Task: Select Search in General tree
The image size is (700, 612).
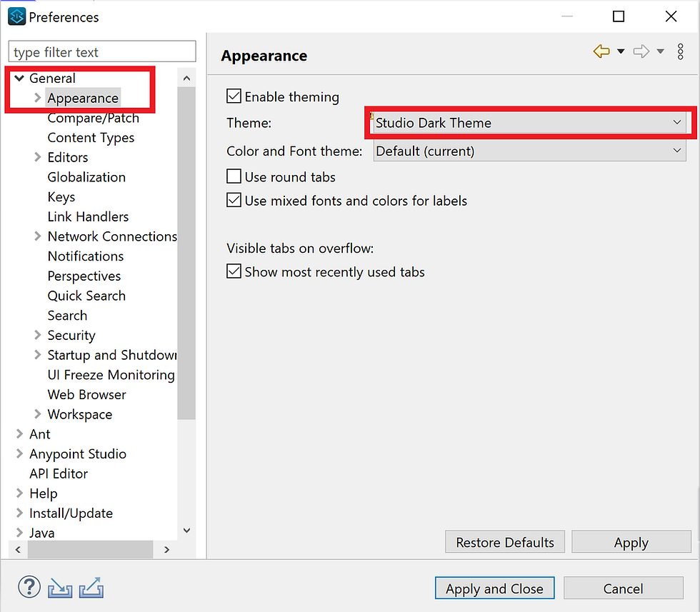Action: point(67,316)
